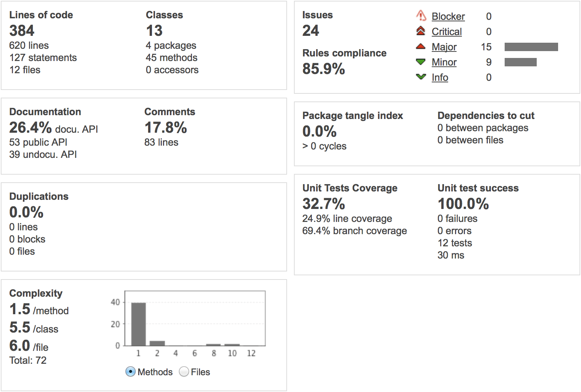Open the Major issues link

pyautogui.click(x=444, y=47)
